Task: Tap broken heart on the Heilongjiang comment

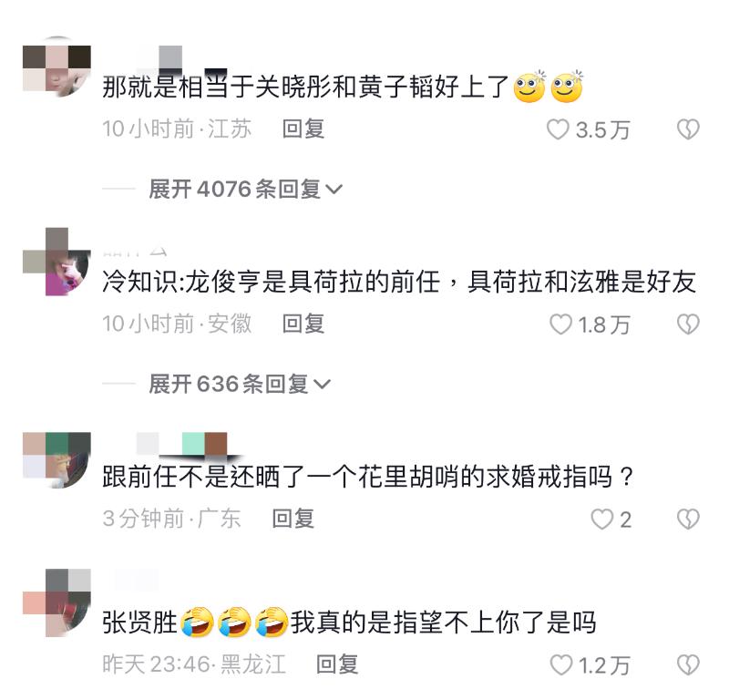Action: (688, 664)
